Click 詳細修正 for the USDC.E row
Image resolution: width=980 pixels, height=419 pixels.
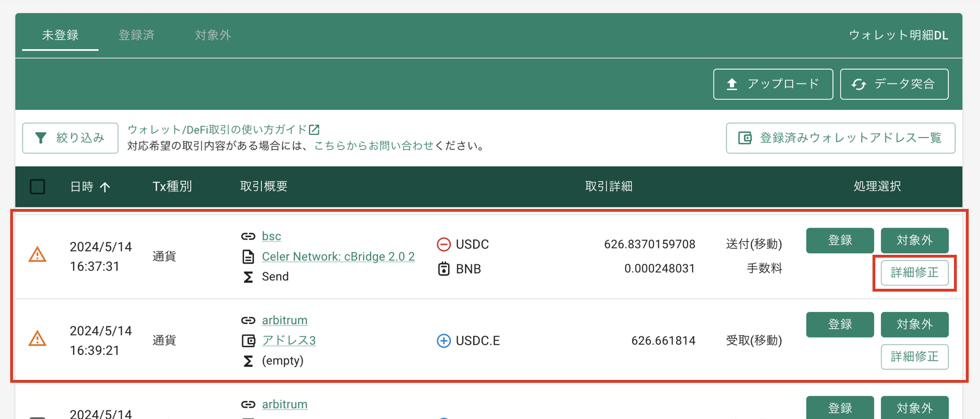(914, 357)
